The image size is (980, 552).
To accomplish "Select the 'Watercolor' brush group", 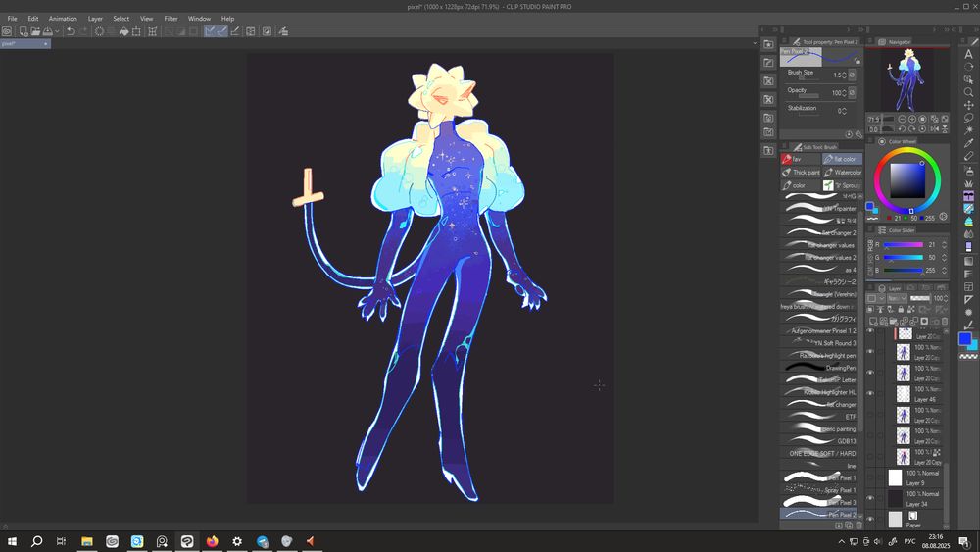I will (x=842, y=172).
